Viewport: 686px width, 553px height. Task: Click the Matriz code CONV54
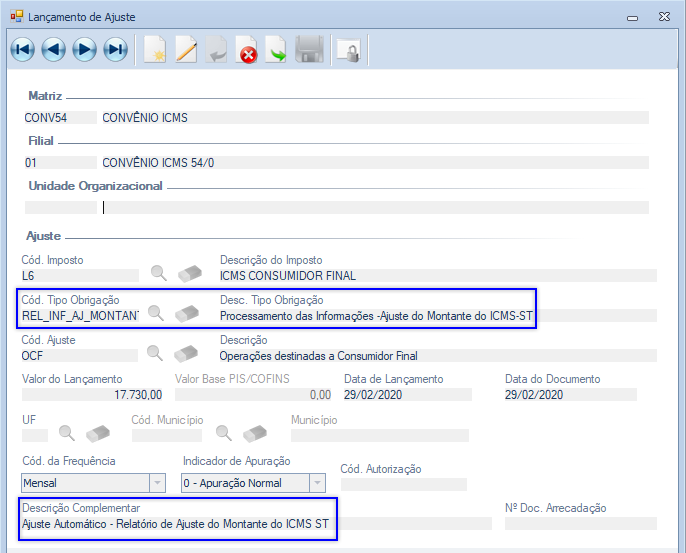(x=46, y=118)
